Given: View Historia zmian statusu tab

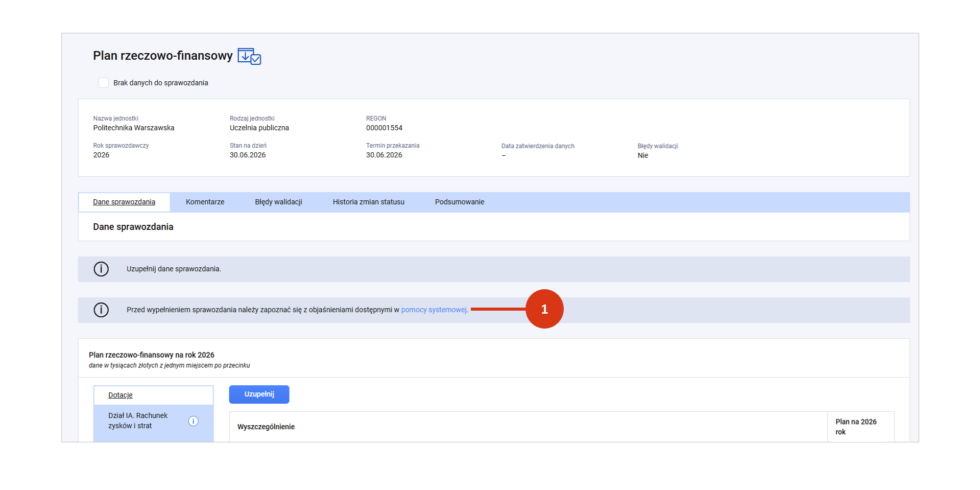Looking at the screenshot, I should pos(368,202).
